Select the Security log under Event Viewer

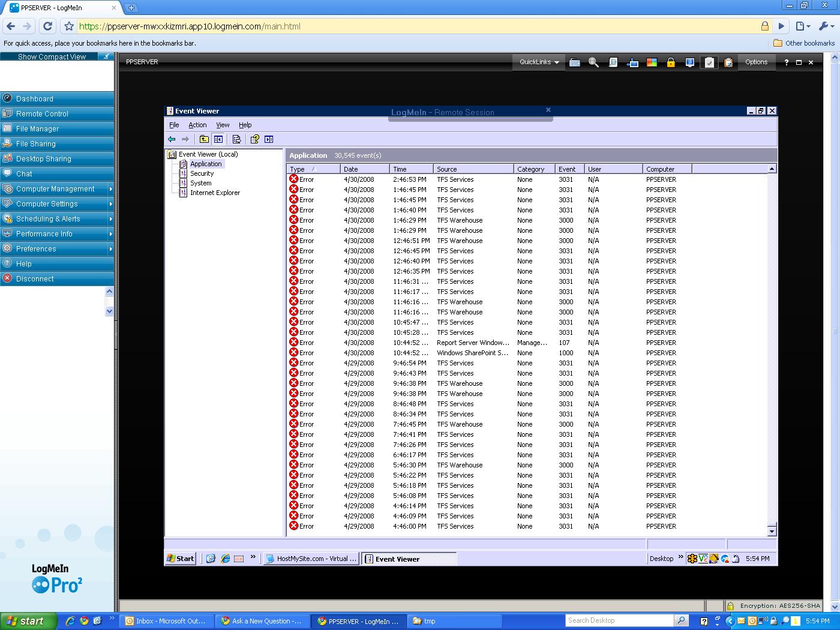tap(202, 173)
